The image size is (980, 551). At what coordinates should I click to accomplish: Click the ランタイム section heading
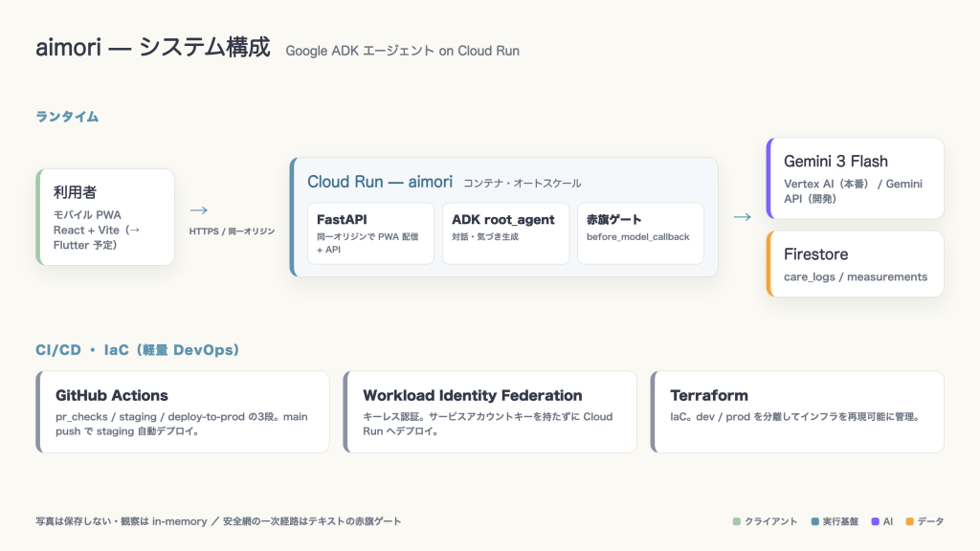(x=67, y=117)
